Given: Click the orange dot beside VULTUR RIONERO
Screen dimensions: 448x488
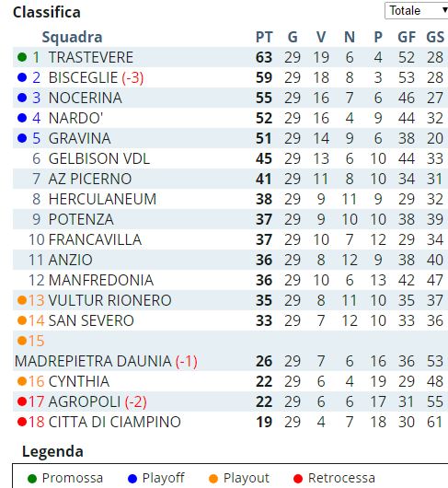Looking at the screenshot, I should pyautogui.click(x=22, y=300).
